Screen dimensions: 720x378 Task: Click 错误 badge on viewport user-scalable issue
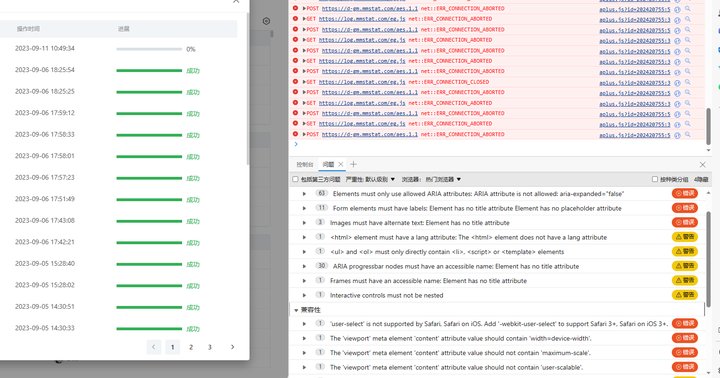(x=685, y=367)
